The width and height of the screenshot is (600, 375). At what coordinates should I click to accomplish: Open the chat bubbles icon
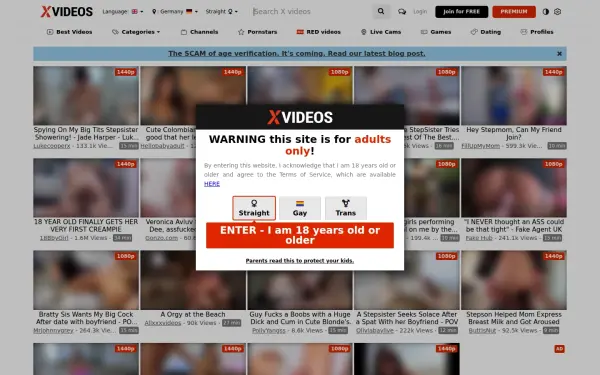tap(402, 11)
